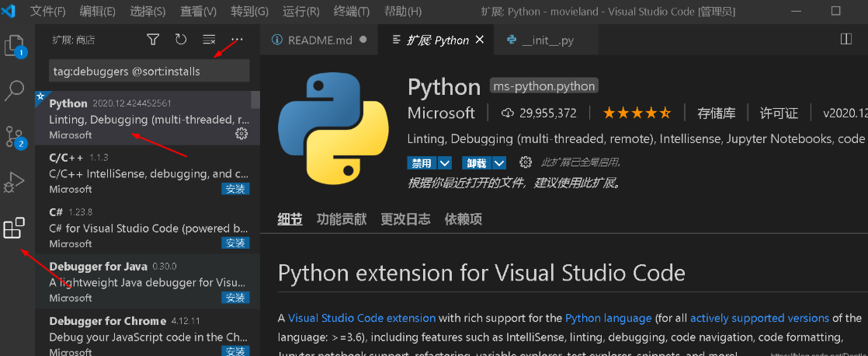The width and height of the screenshot is (868, 356).
Task: Switch to the __init__.py tab
Action: (x=546, y=40)
